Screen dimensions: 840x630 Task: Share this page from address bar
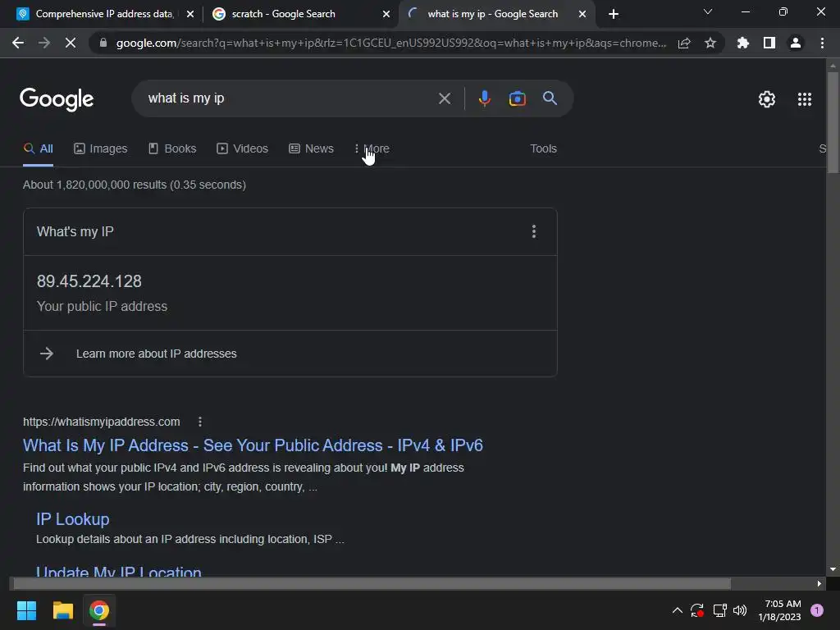click(684, 43)
